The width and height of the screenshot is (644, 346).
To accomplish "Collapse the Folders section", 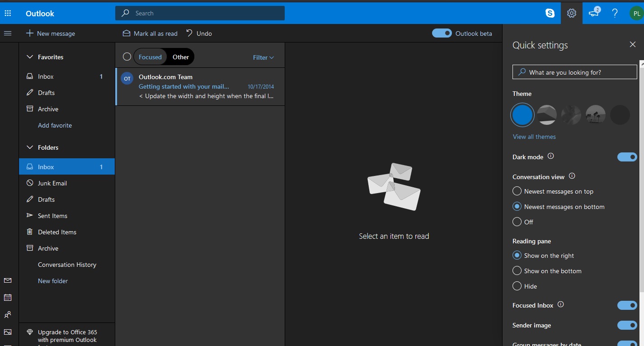I will click(30, 147).
